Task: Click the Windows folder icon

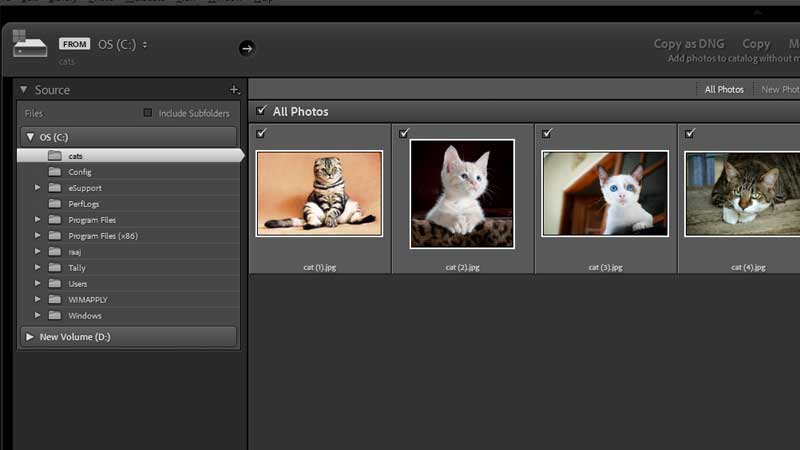Action: (55, 315)
